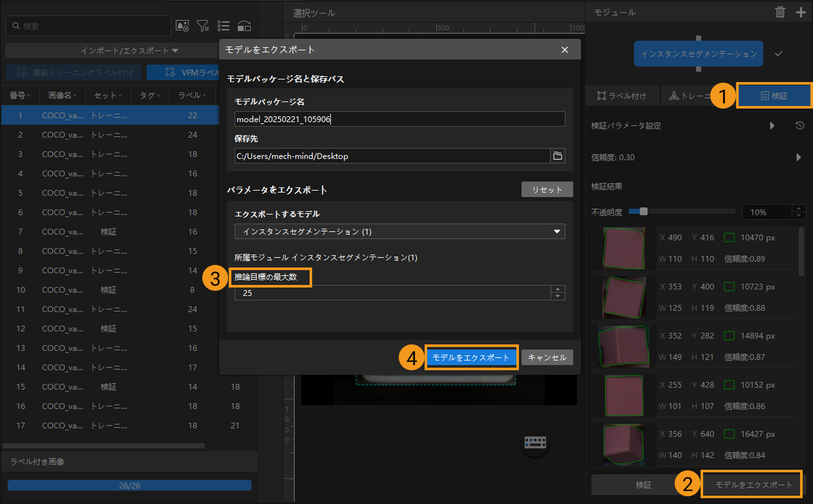Select result thumbnail with confidence 0.86
The width and height of the screenshot is (813, 504).
(624, 395)
